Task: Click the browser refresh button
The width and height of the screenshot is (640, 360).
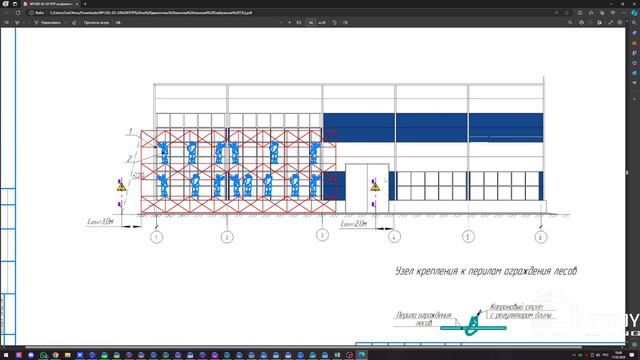Action: [18, 13]
